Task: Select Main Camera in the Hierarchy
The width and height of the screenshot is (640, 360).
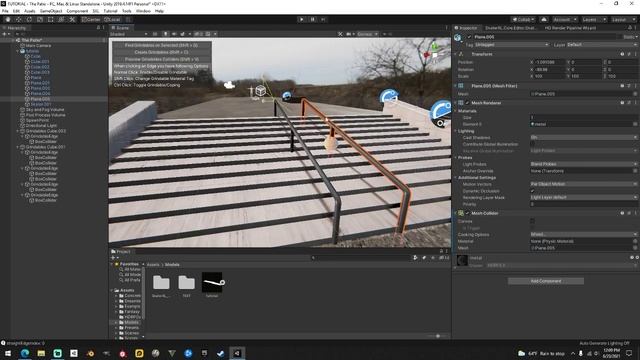Action: [x=38, y=46]
